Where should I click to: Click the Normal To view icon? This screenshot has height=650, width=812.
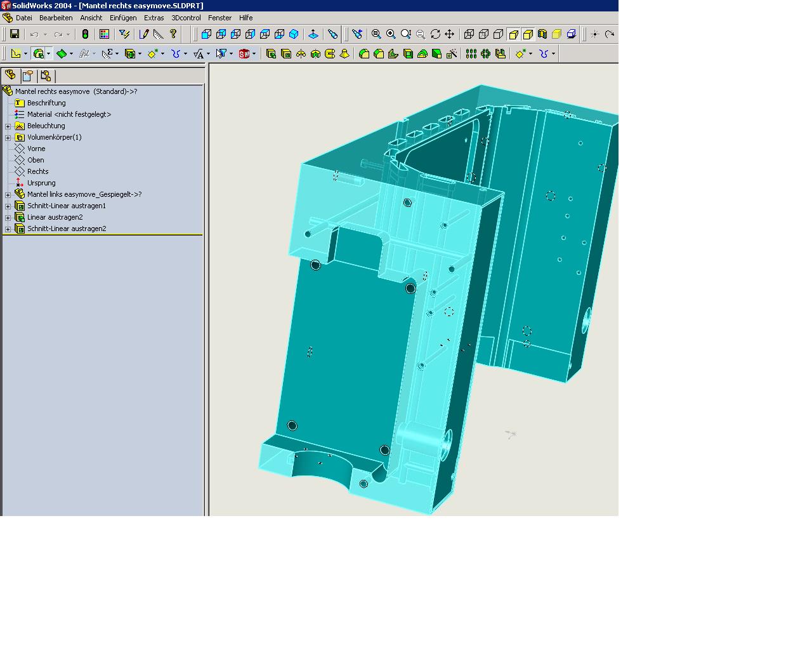313,34
